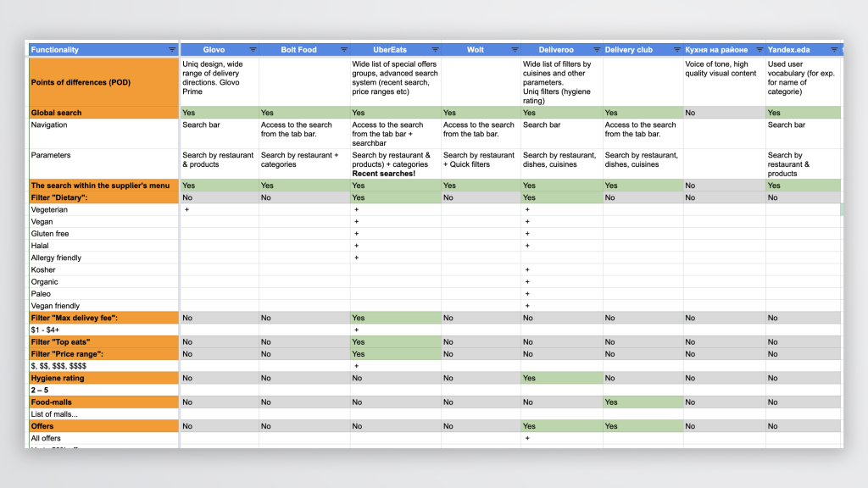
Task: Click UberEats Max delivery fee Yes cell
Action: (395, 318)
